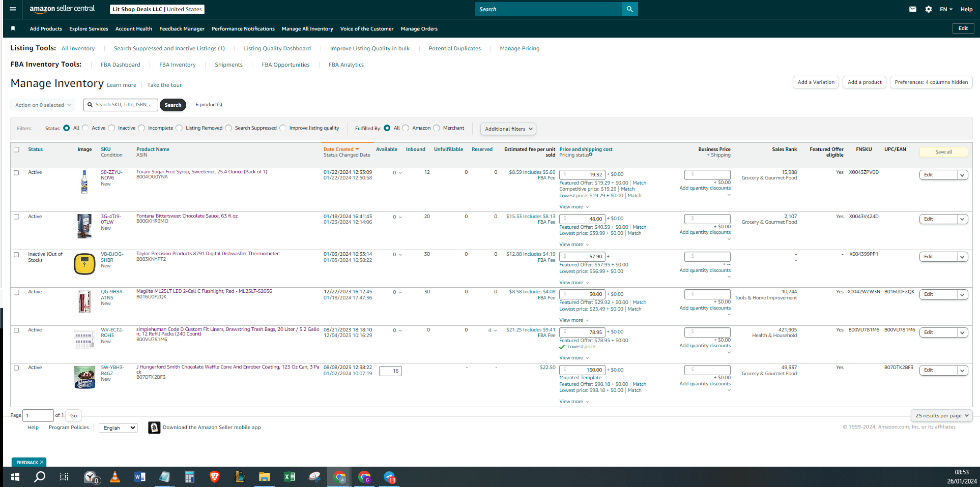Viewport: 980px width, 487px height.
Task: Open Brave browser from taskbar
Action: 214,477
